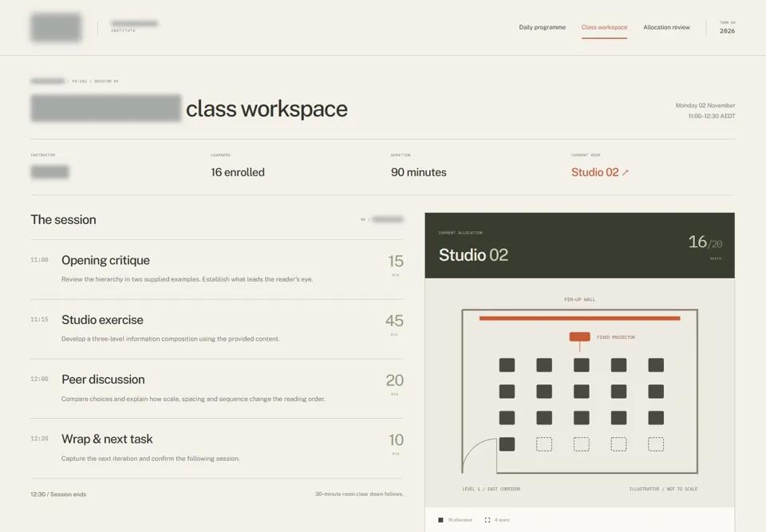This screenshot has width=766, height=532.
Task: Pick the rightmost spare dashed seat
Action: [x=656, y=444]
